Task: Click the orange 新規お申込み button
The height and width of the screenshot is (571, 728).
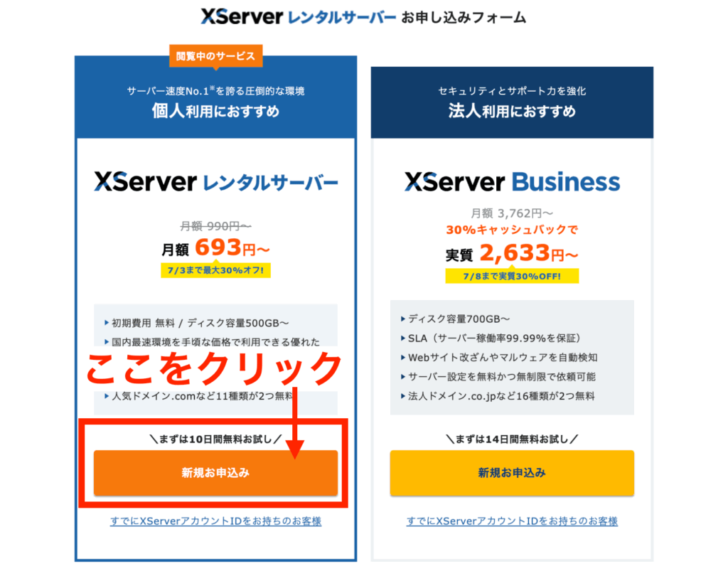Action: (x=215, y=473)
